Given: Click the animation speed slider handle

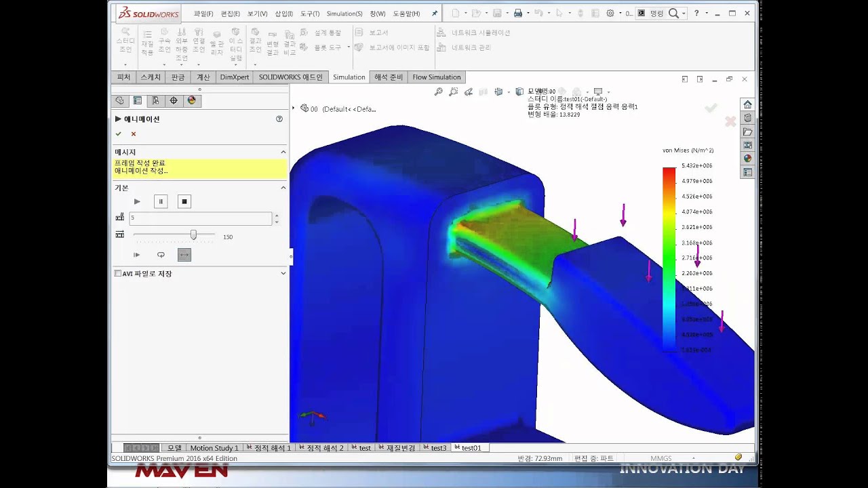Looking at the screenshot, I should 193,235.
